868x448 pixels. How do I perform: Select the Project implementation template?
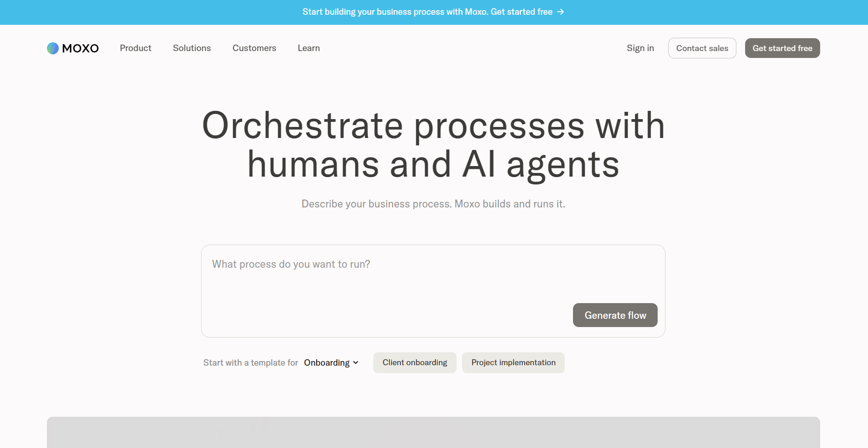pyautogui.click(x=513, y=362)
